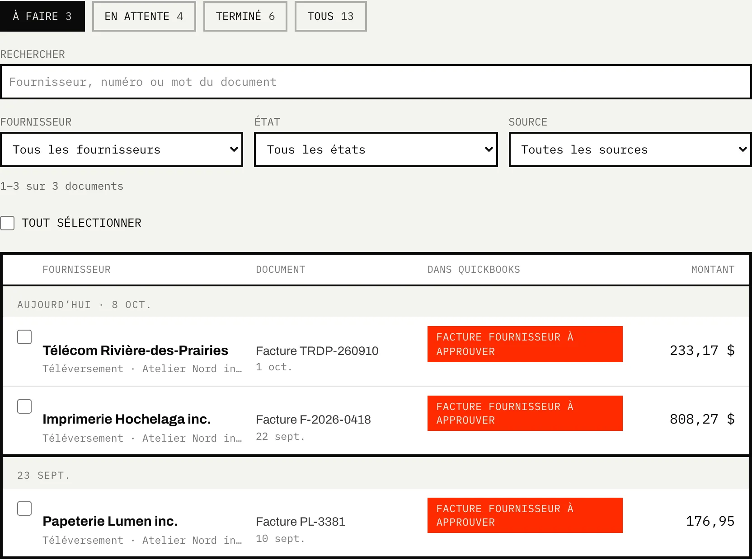Open supplier Imprimerie Hochelaga inc.
This screenshot has height=560, width=752.
[127, 419]
